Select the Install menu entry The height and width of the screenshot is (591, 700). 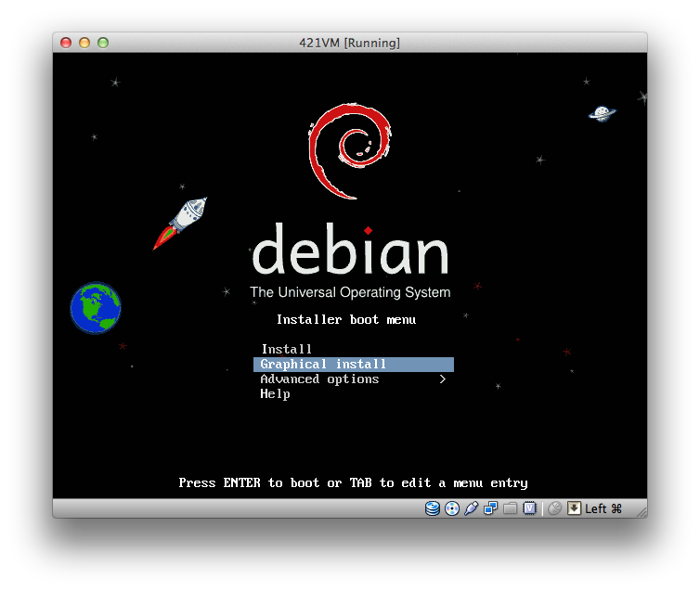[286, 350]
